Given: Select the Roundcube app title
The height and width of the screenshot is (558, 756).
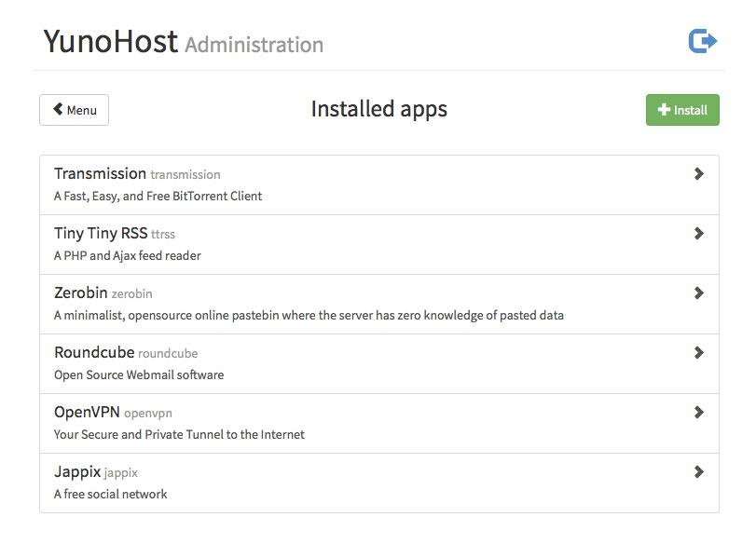Looking at the screenshot, I should click(93, 352).
